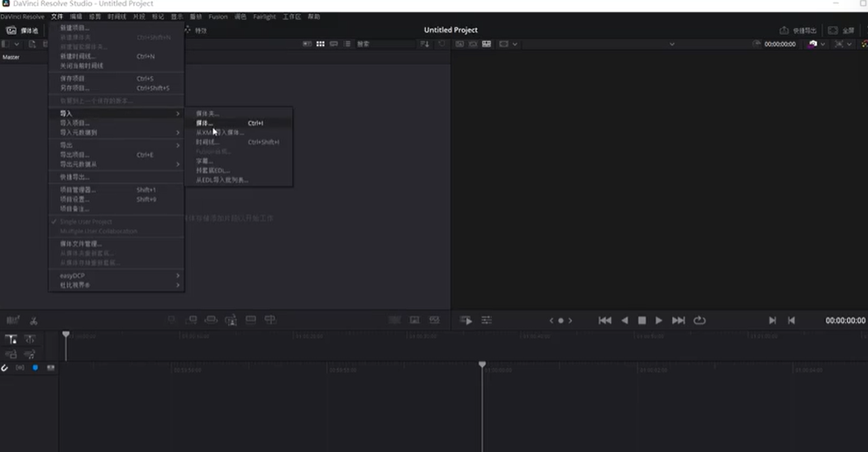
Task: Open the viewer aspect ratio dropdown arrow
Action: point(515,44)
